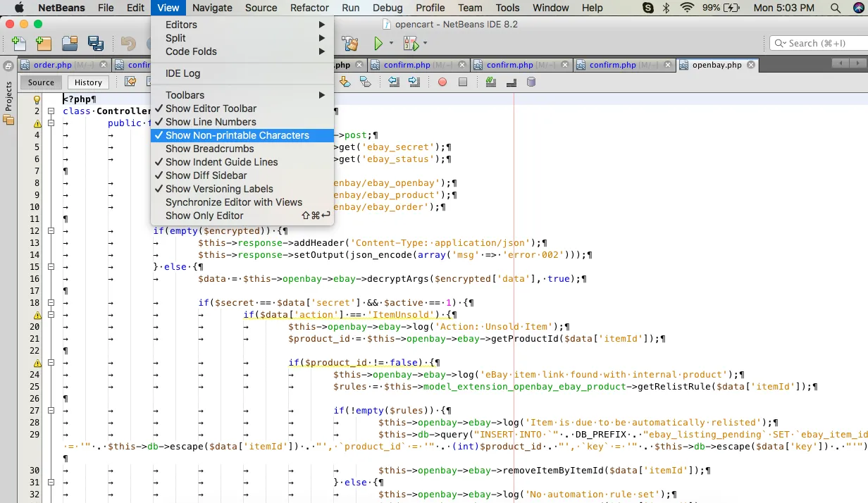Image resolution: width=868 pixels, height=503 pixels.
Task: Click the New File toolbar icon
Action: pos(19,44)
